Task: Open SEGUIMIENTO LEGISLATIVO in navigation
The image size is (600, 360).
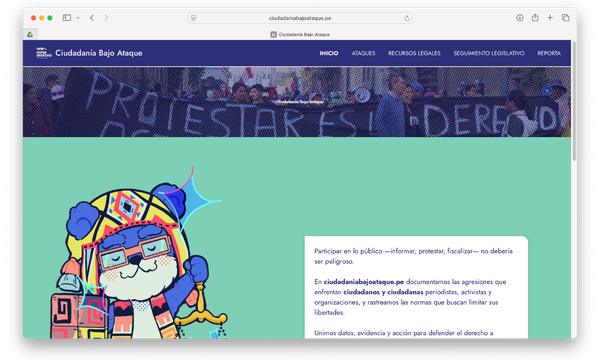Action: [489, 53]
